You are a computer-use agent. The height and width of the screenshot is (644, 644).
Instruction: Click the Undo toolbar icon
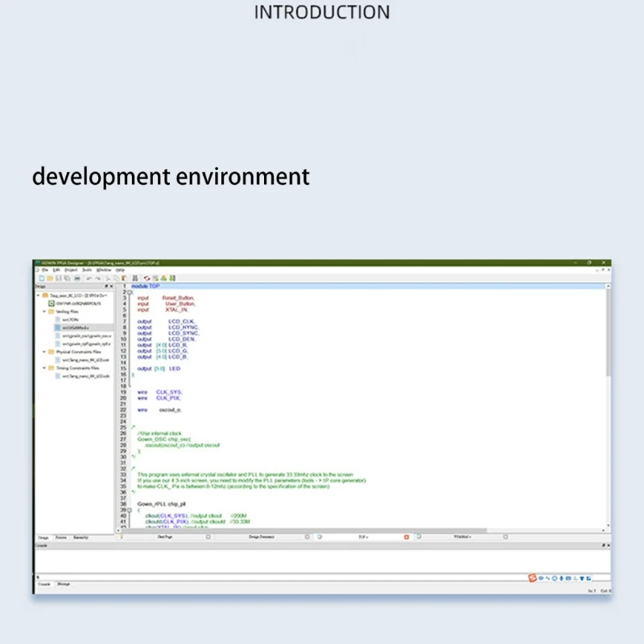click(89, 278)
